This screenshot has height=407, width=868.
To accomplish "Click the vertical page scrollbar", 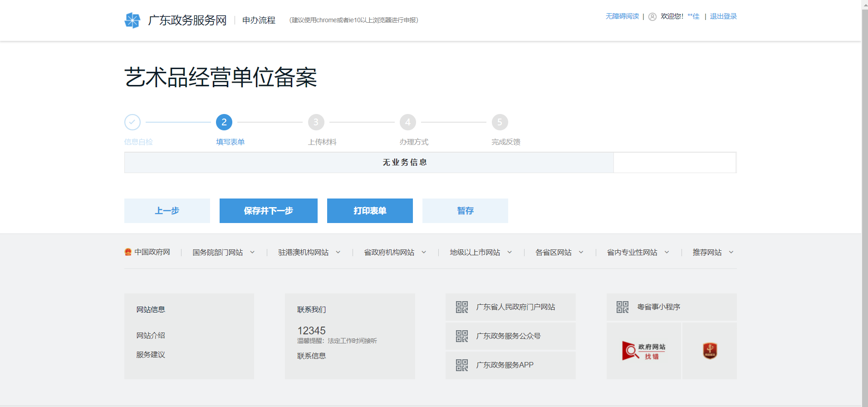I will tap(864, 204).
